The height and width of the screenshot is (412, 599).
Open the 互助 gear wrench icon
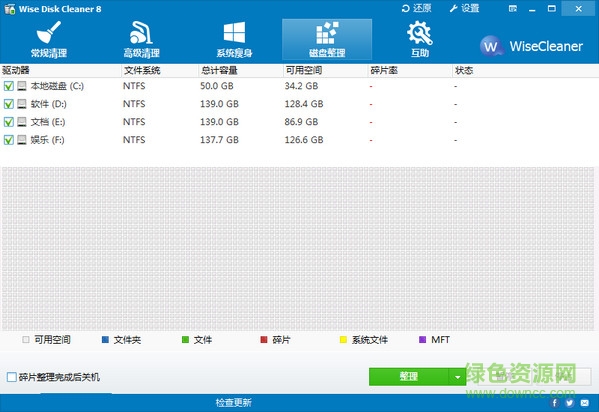point(419,33)
